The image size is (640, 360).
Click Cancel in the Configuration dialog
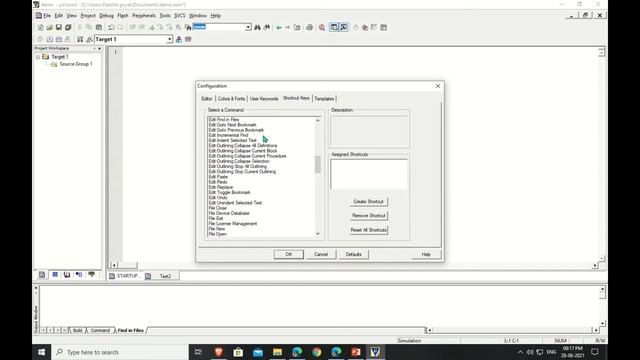321,254
